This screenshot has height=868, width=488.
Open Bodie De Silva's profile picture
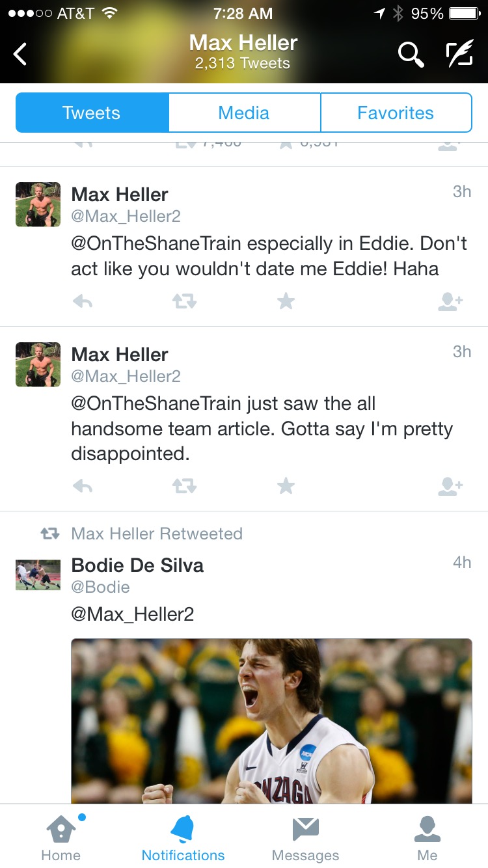(x=38, y=575)
